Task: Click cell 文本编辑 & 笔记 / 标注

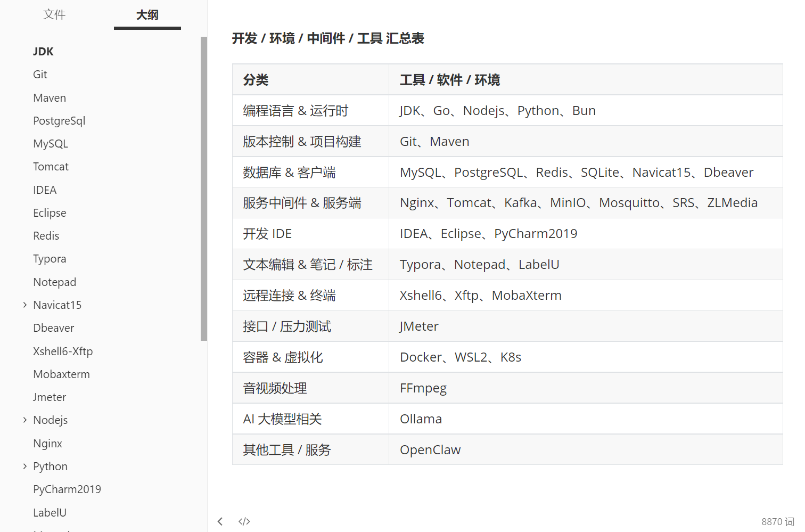Action: 311,265
